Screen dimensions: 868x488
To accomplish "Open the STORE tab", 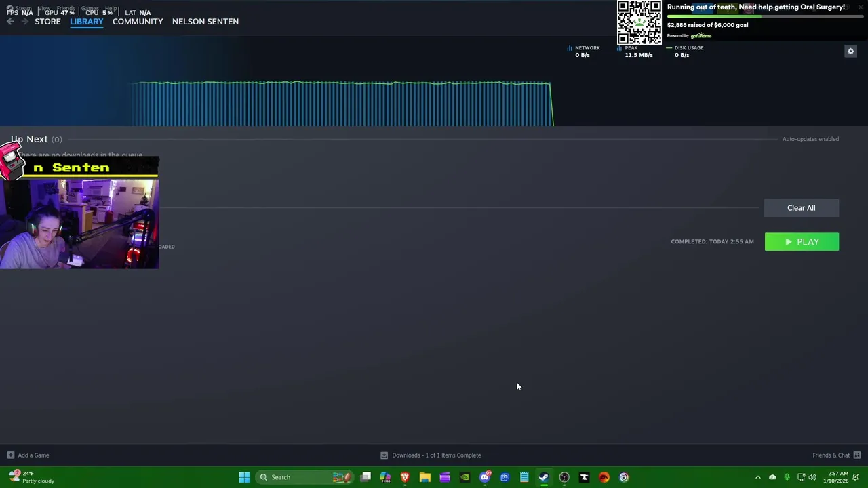I will pos(47,22).
